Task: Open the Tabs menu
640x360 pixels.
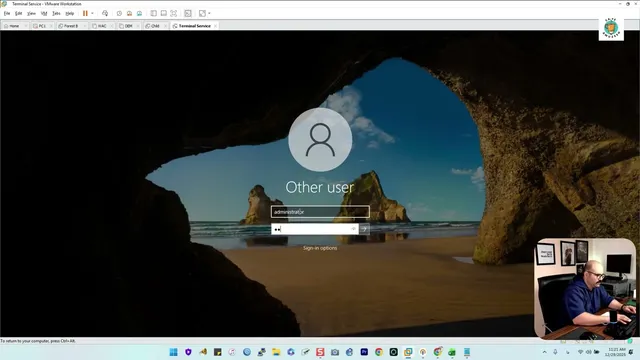Action: pos(56,13)
